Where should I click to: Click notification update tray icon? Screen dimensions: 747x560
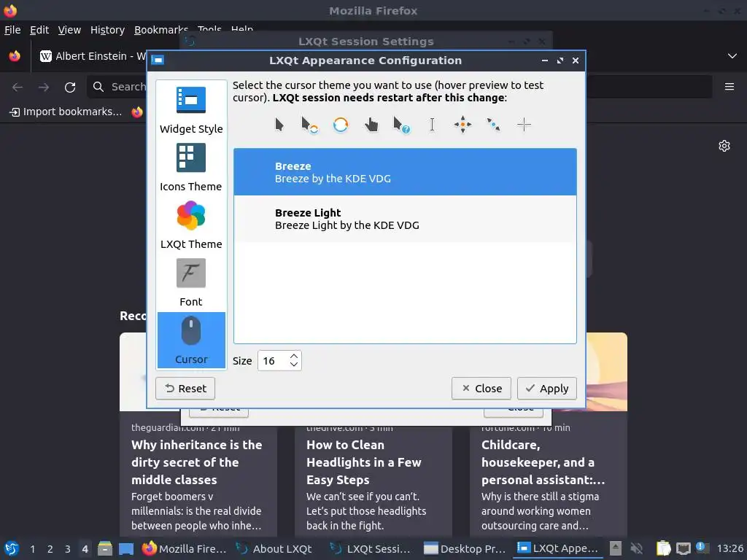click(x=703, y=548)
